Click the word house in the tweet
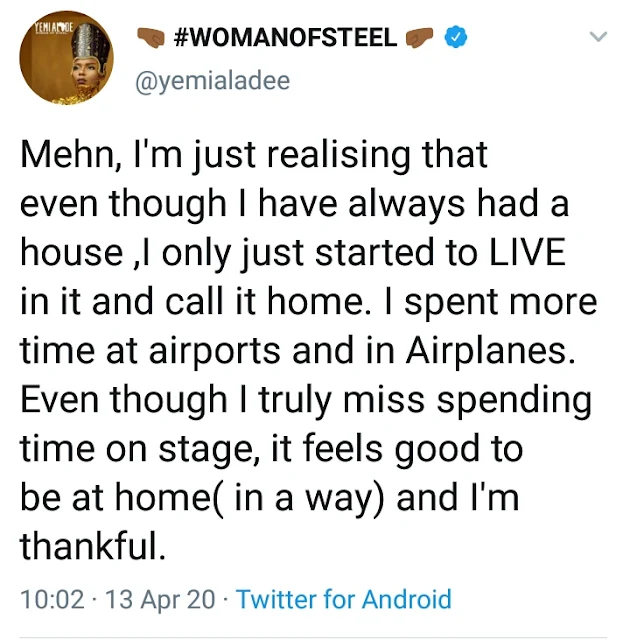 (x=71, y=252)
